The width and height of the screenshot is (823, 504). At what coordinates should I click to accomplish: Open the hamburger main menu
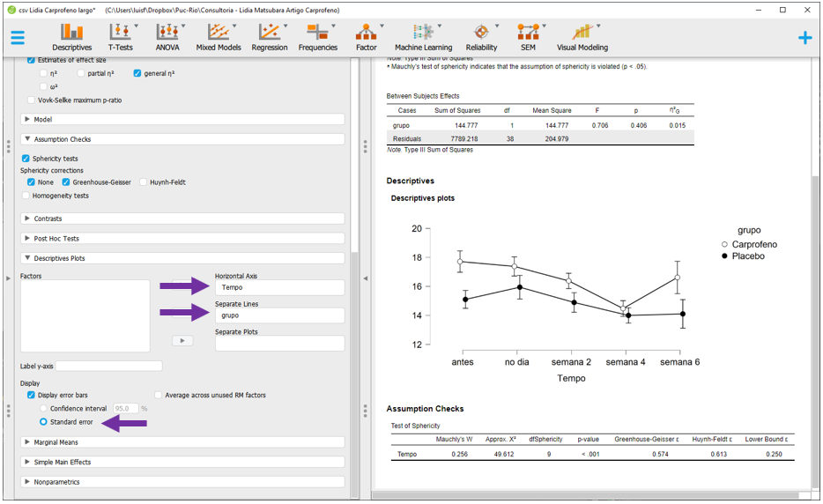tap(18, 38)
